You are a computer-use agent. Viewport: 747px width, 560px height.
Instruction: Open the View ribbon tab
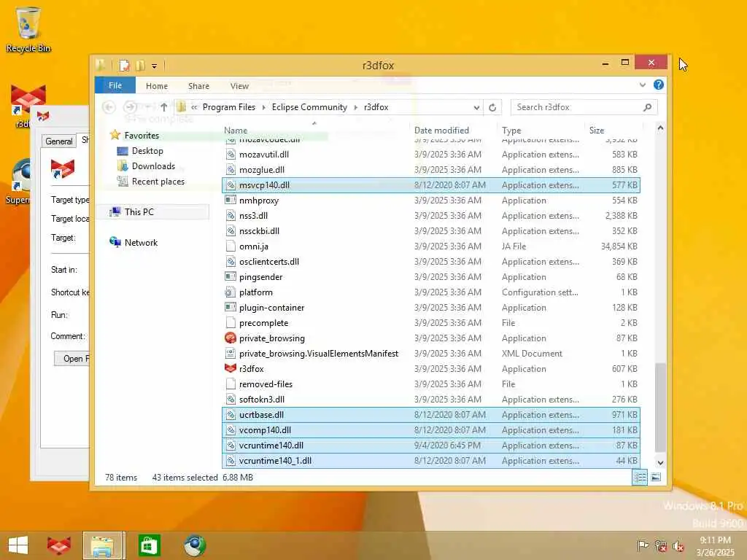click(239, 86)
